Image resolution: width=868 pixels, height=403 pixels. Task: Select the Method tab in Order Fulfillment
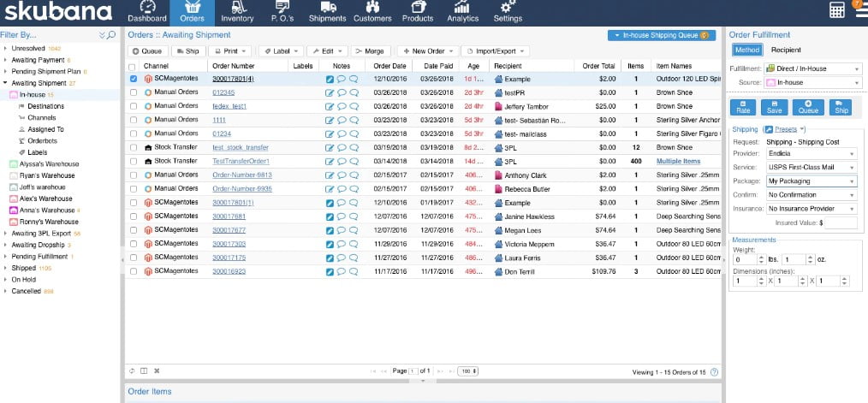point(747,50)
